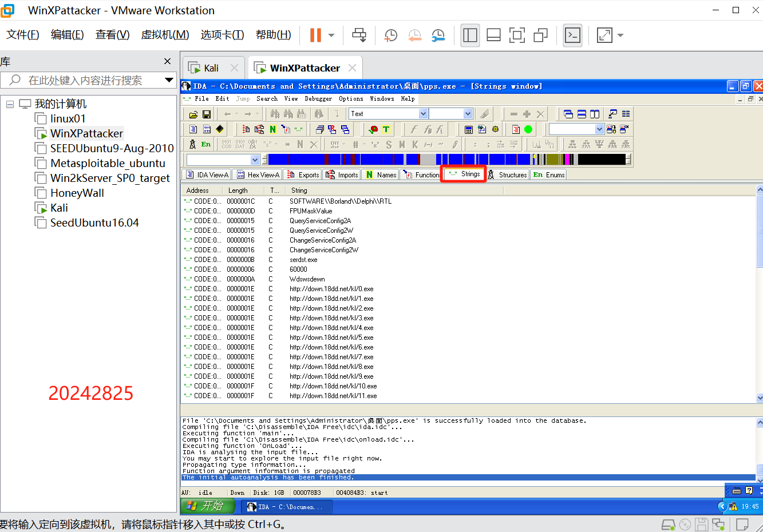Open the combo box right of green circle

click(576, 129)
